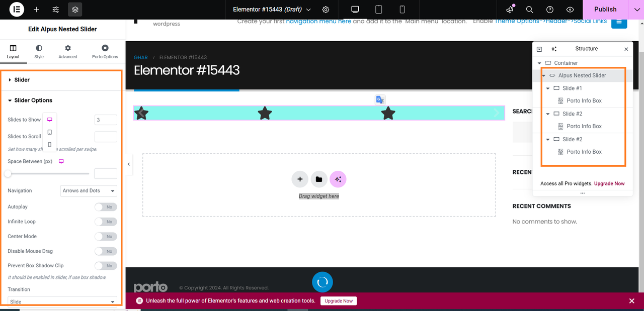Select Porto Info Box under Slide #1
Screen dimensions: 644x311
point(584,101)
